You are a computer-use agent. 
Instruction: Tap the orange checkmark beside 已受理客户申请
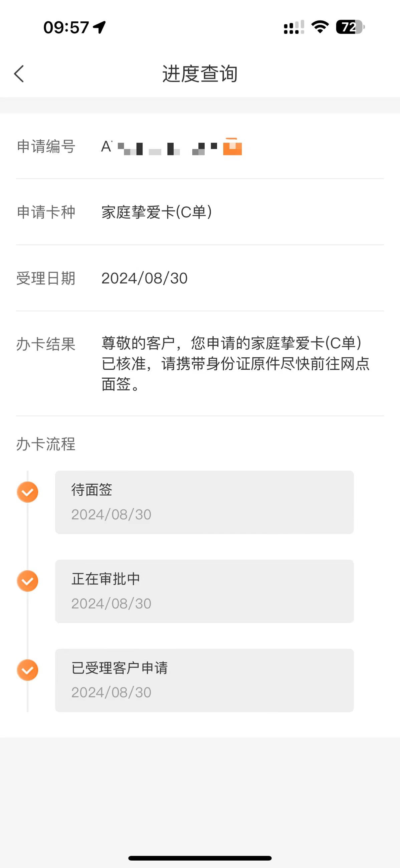[x=27, y=670]
